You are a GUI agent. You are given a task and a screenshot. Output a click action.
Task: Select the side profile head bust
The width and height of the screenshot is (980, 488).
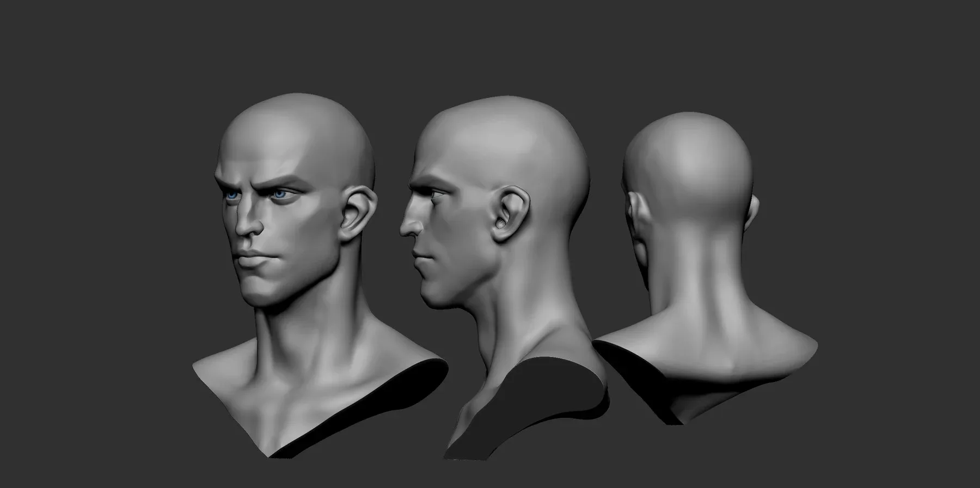click(504, 277)
